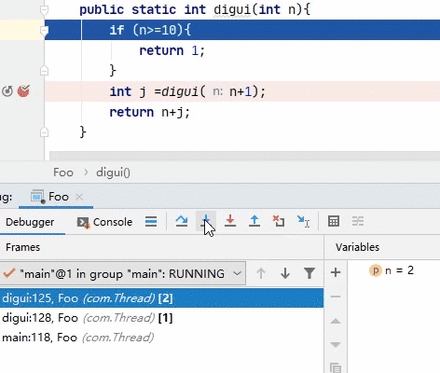Image resolution: width=440 pixels, height=373 pixels.
Task: Click the if block closing-brace fold marker
Action: [44, 71]
